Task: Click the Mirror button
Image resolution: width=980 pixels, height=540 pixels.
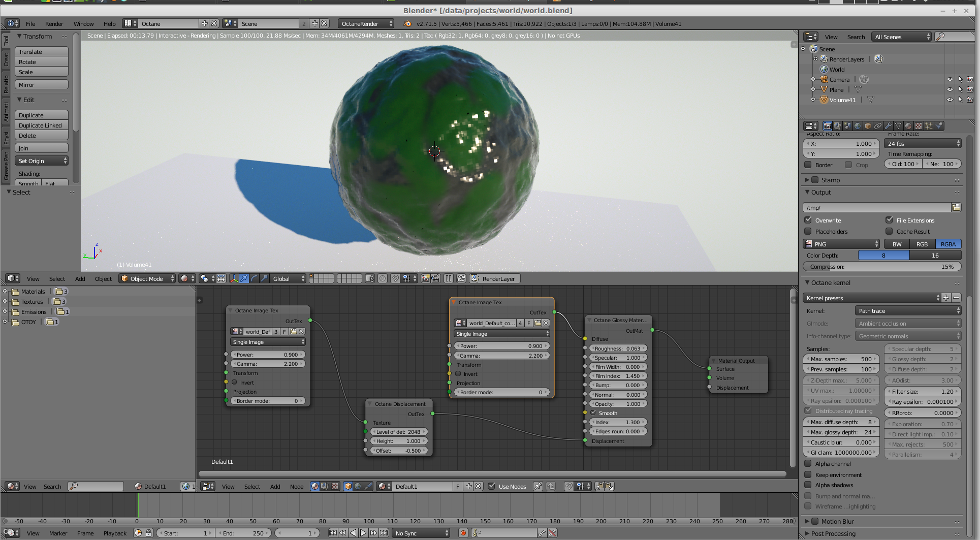Action: pos(42,84)
